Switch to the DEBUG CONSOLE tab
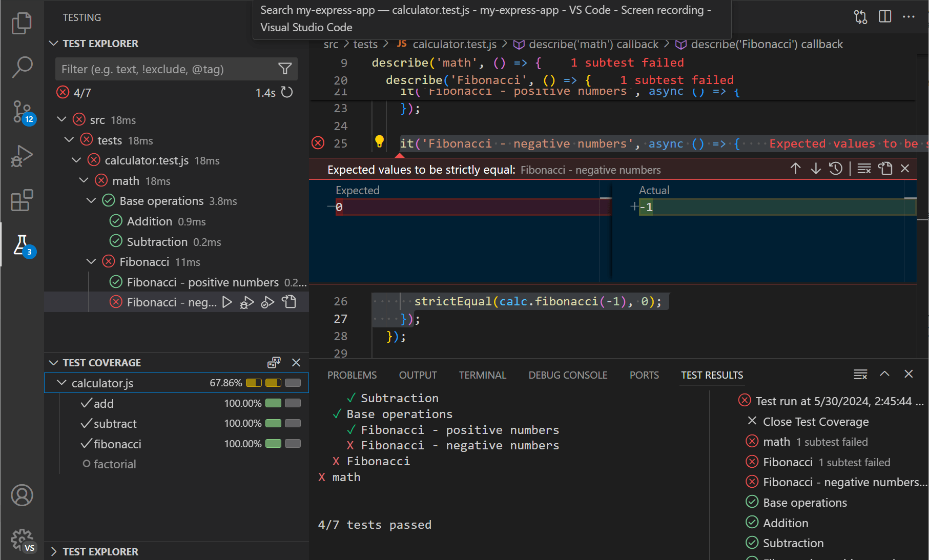929x560 pixels. point(568,375)
